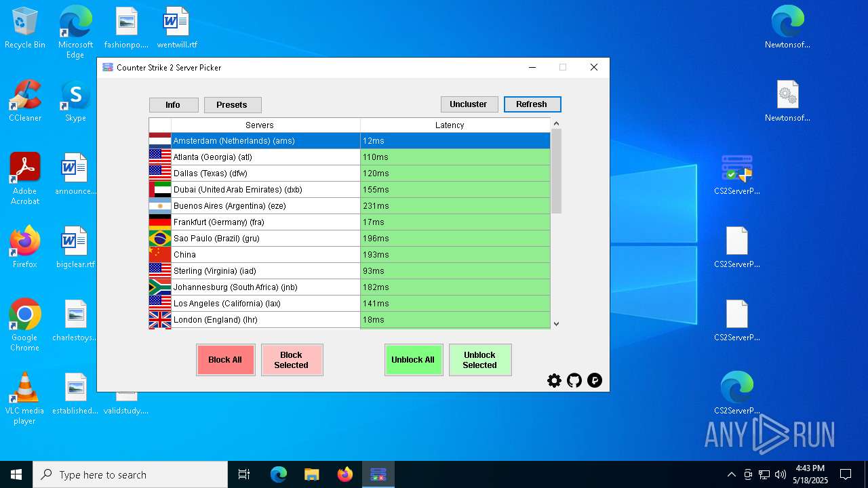Viewport: 868px width, 488px height.
Task: Select the Sterling (Virginia) server row
Action: click(350, 271)
